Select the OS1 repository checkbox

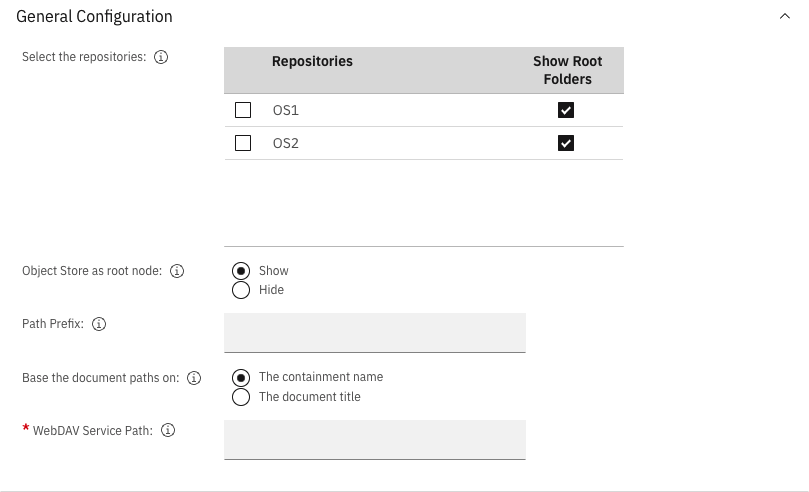[x=243, y=110]
